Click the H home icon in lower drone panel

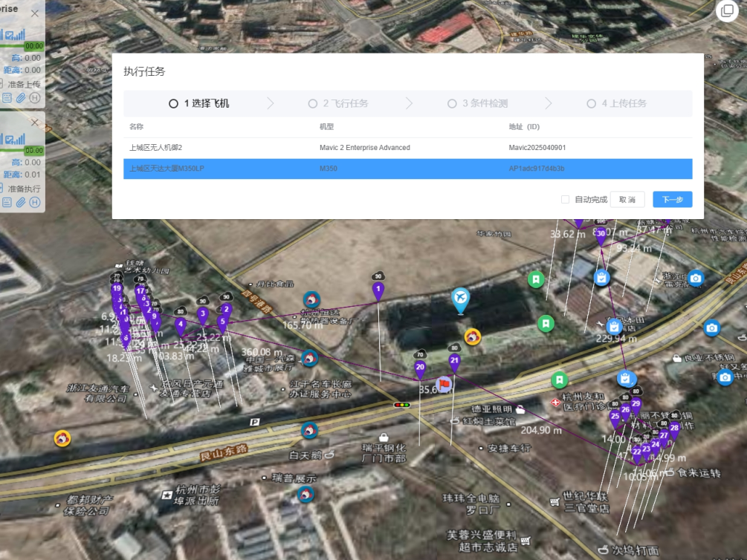coord(35,203)
